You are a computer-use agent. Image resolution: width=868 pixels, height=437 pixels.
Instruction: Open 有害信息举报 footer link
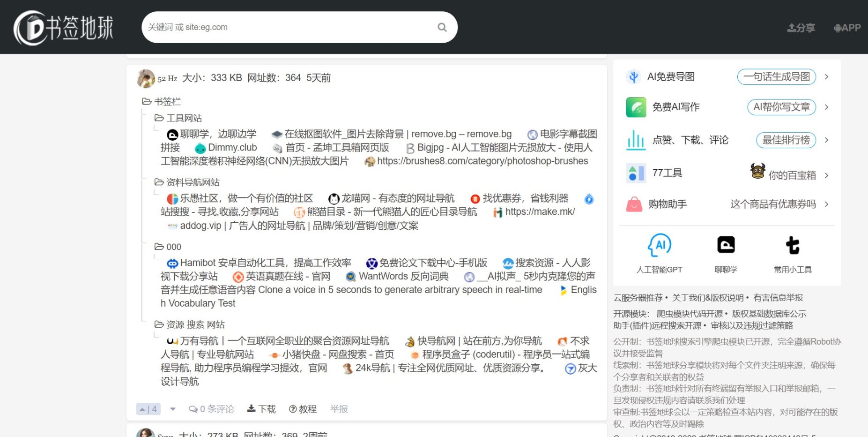(x=778, y=298)
